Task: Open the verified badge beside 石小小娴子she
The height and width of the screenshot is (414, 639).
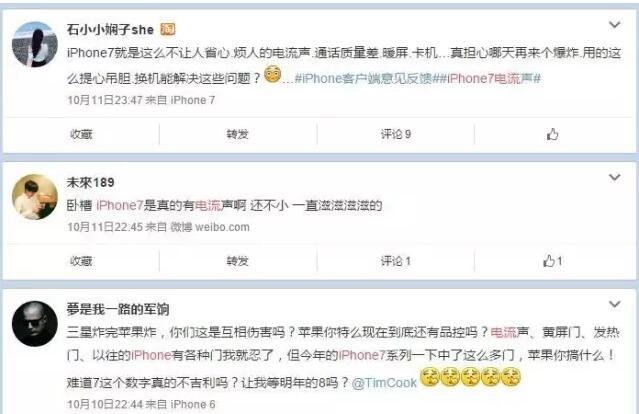Action: 167,29
